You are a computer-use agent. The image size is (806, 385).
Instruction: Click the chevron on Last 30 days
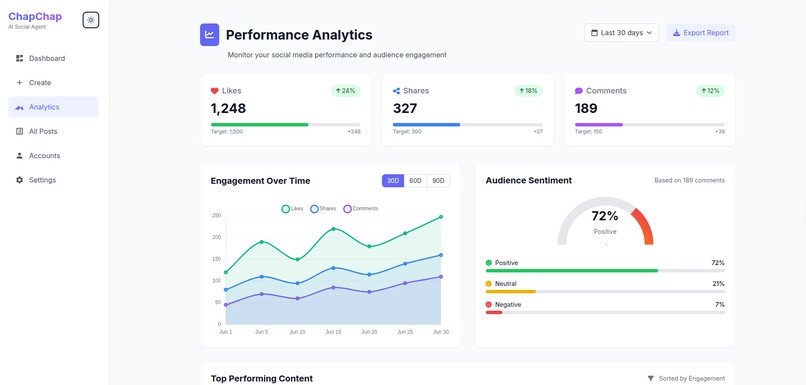click(649, 32)
